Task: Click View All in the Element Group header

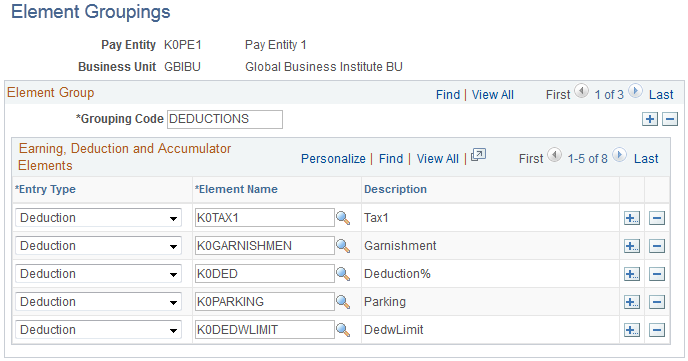Action: coord(493,95)
